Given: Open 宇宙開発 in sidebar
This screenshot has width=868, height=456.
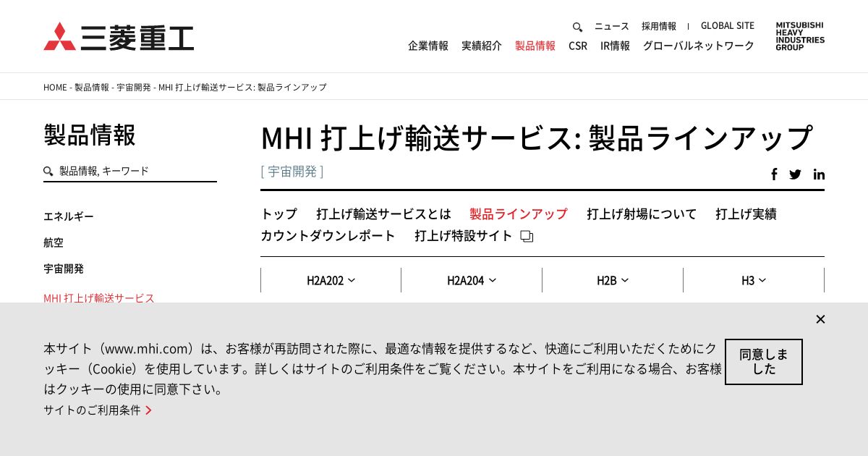Looking at the screenshot, I should (x=64, y=269).
